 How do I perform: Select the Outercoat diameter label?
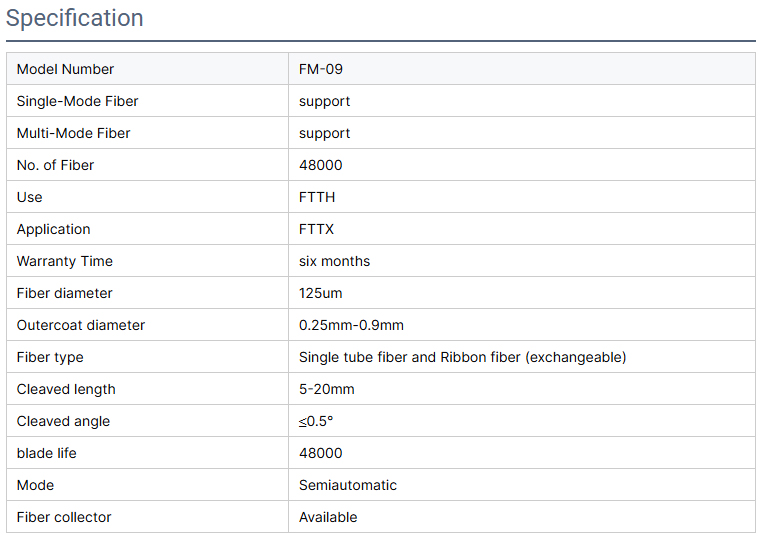[81, 325]
